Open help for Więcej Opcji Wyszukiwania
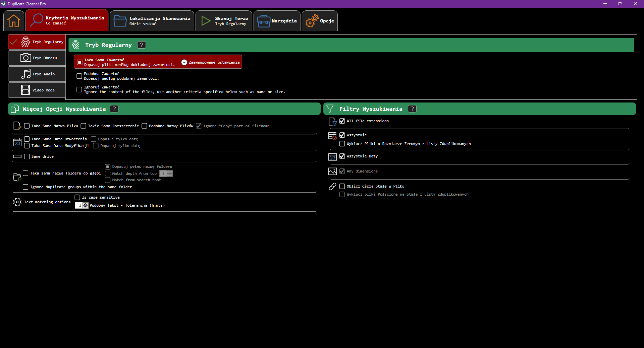 114,109
